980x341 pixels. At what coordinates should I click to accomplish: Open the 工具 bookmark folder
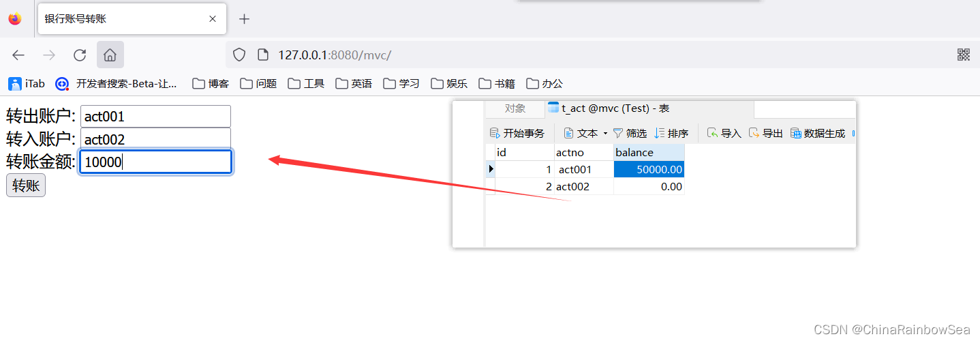306,84
